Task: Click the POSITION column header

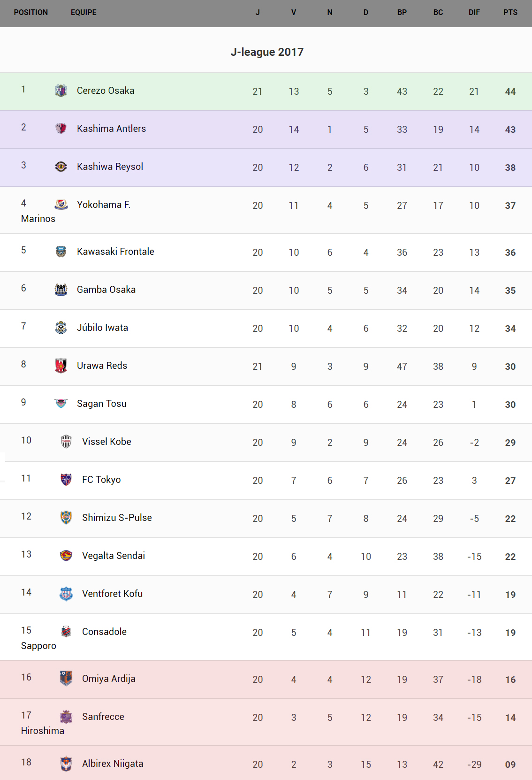Action: 31,13
